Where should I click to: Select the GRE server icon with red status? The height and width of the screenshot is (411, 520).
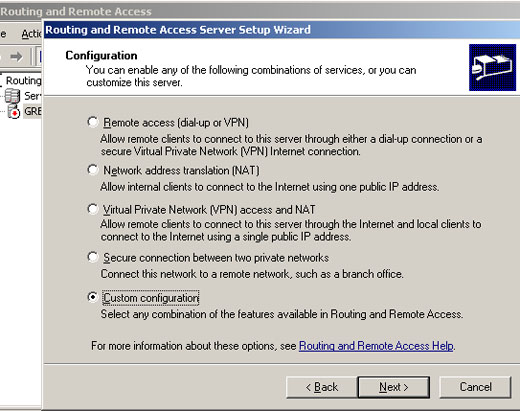pos(13,111)
